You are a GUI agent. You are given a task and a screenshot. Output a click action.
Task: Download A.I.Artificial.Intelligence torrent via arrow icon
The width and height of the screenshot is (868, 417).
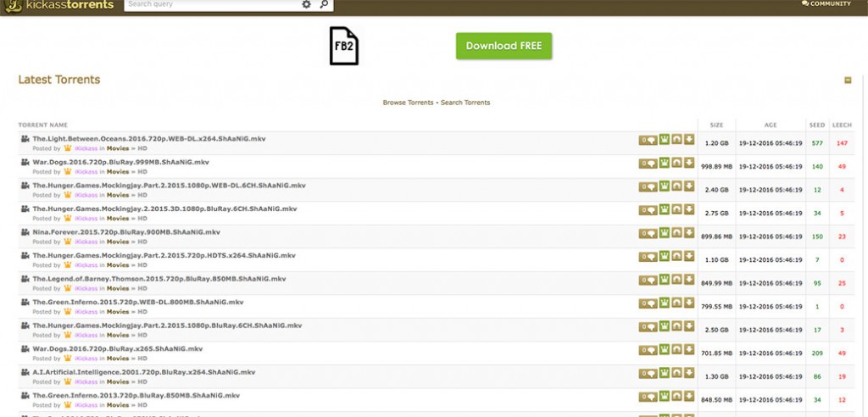(688, 372)
